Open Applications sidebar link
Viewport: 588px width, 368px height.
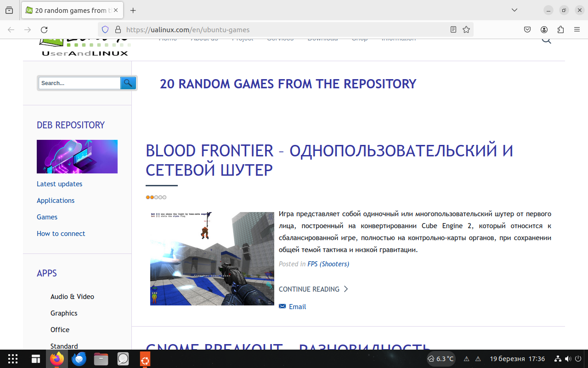tap(56, 201)
